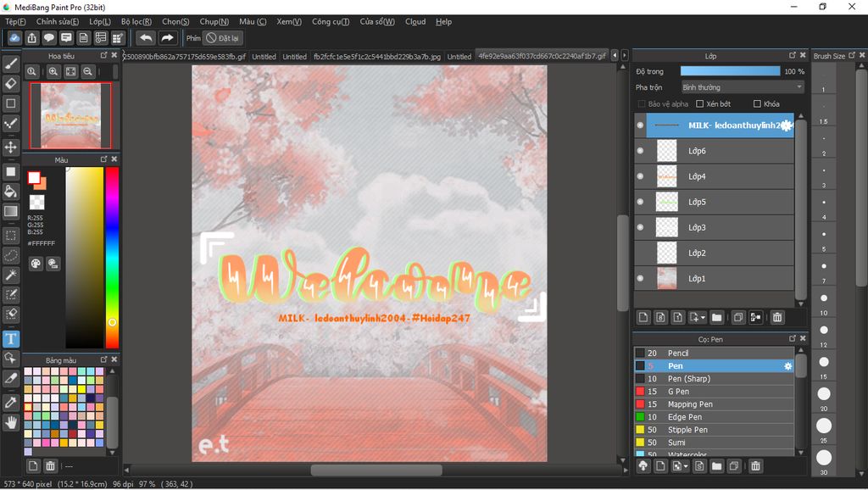868x490 pixels.
Task: Show the hidden Lớp2 layer
Action: click(x=641, y=253)
